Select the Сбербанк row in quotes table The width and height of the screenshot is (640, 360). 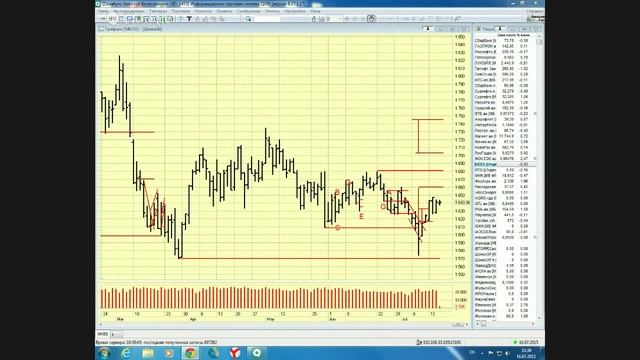[x=505, y=41]
